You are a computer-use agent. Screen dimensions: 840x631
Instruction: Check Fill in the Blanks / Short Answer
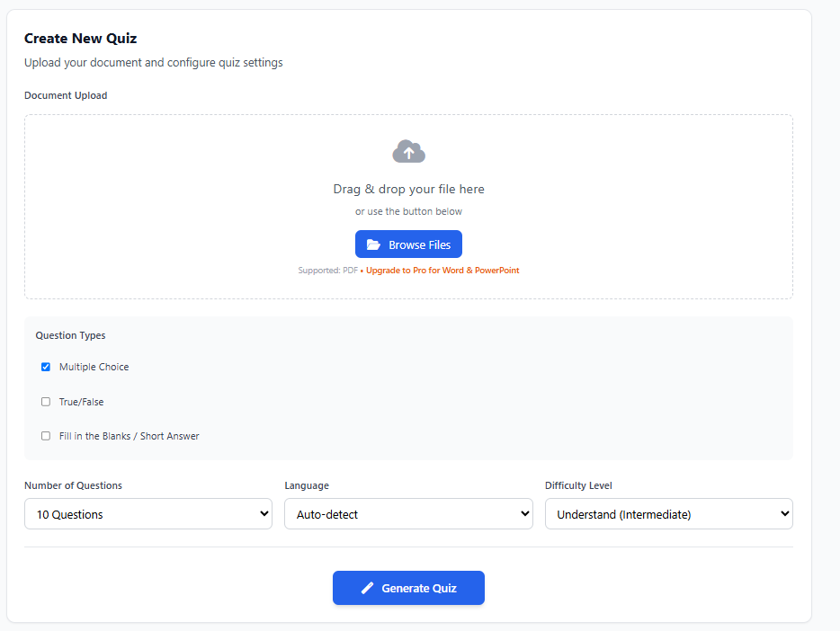coord(46,436)
